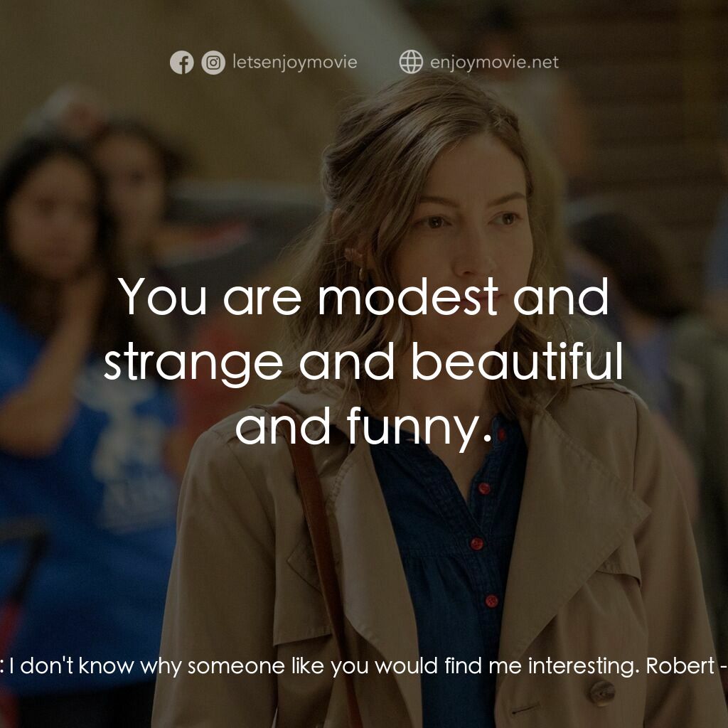
Task: Click the woman's earring
Action: (x=362, y=274)
